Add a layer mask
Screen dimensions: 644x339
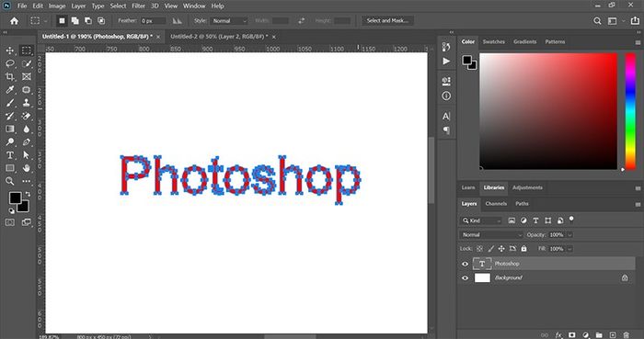pos(572,335)
